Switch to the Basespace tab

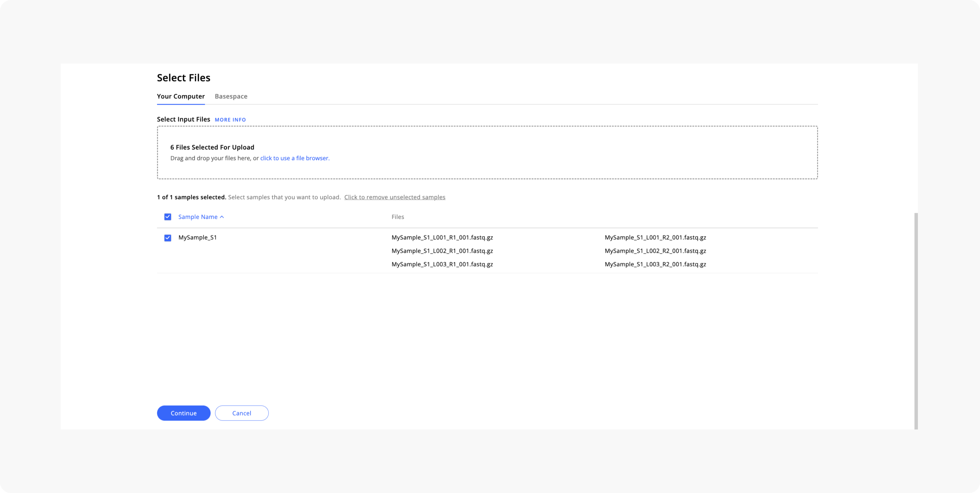231,96
